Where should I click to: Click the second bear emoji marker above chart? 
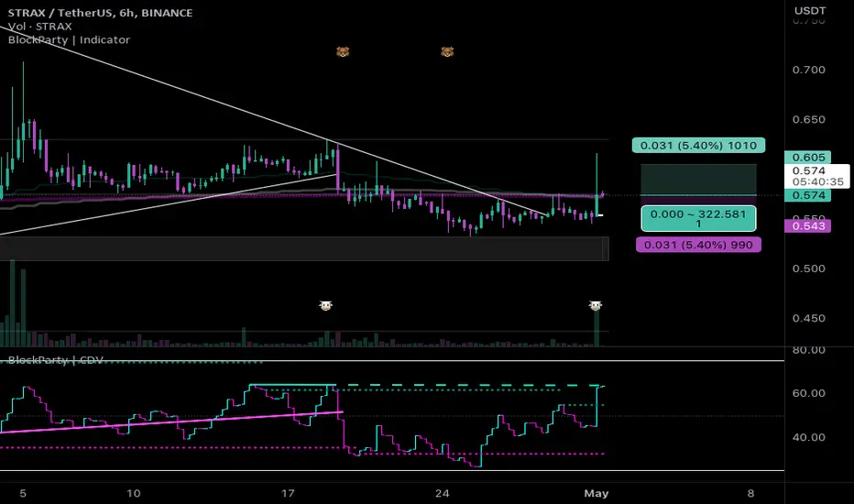tap(447, 52)
